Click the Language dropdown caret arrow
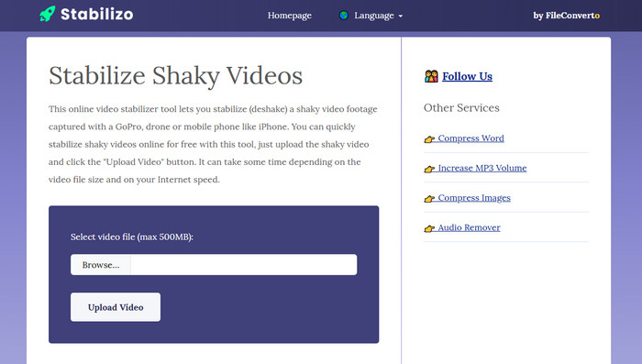The image size is (642, 364). pos(401,16)
